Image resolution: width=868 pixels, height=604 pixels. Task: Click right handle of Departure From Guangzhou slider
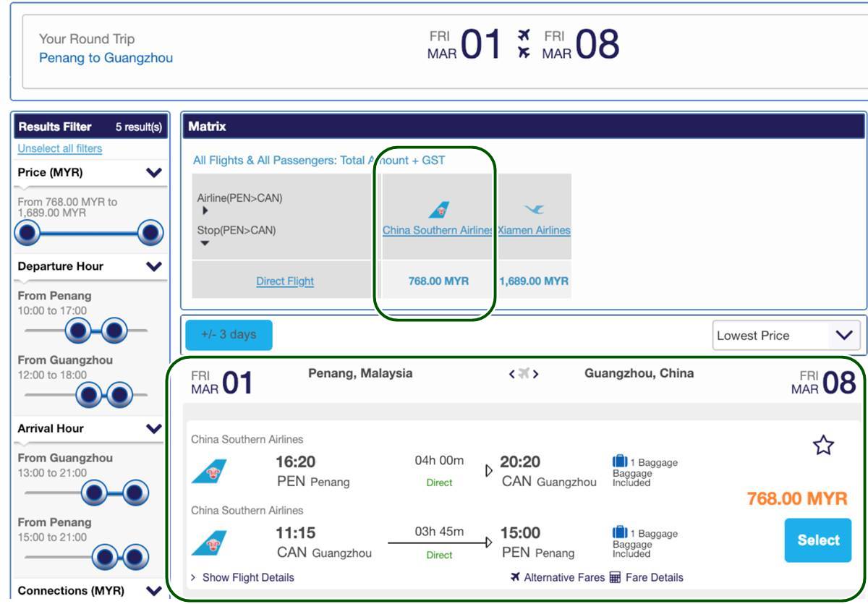click(119, 396)
